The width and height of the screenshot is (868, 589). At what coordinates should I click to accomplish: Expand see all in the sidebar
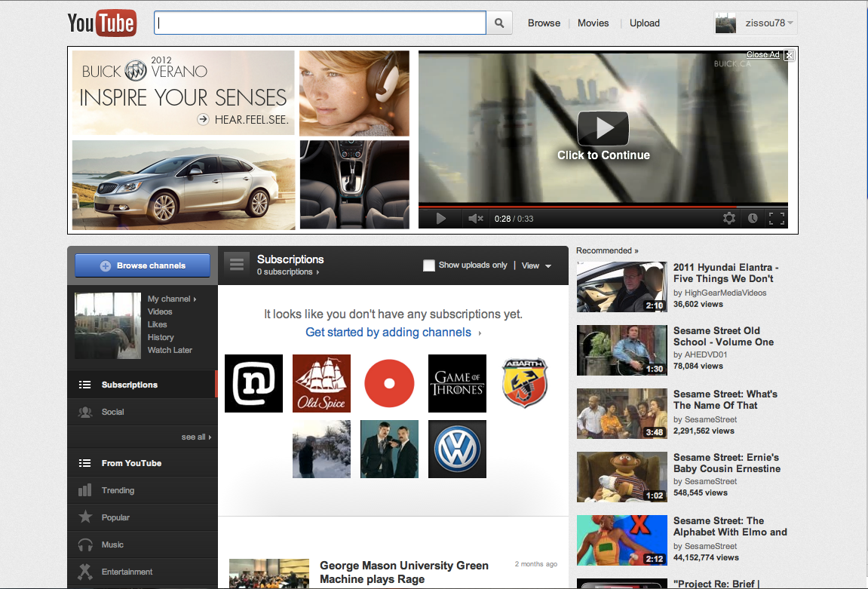[196, 437]
